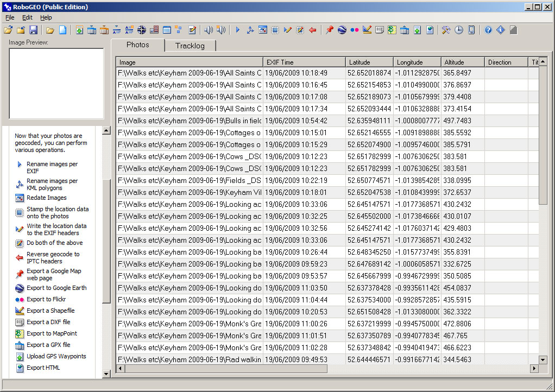This screenshot has width=555, height=392.
Task: Click the gray document toolbar icon
Action: pyautogui.click(x=513, y=30)
